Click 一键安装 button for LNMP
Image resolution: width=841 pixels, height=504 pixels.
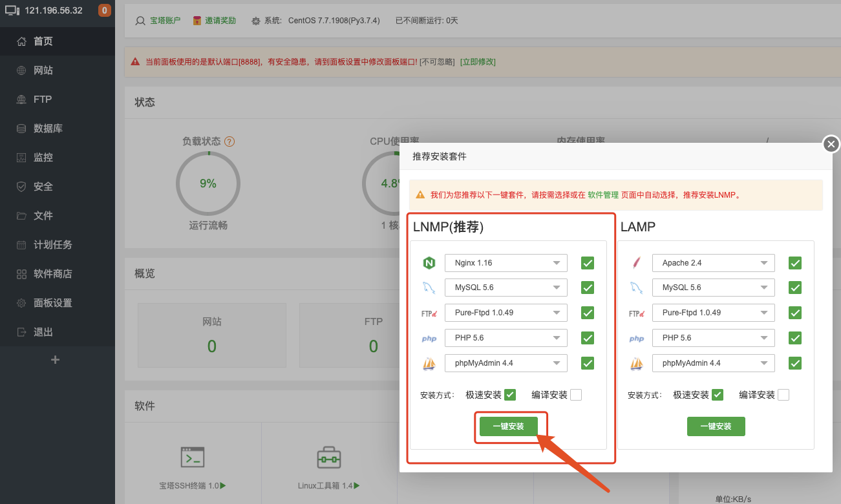point(508,426)
